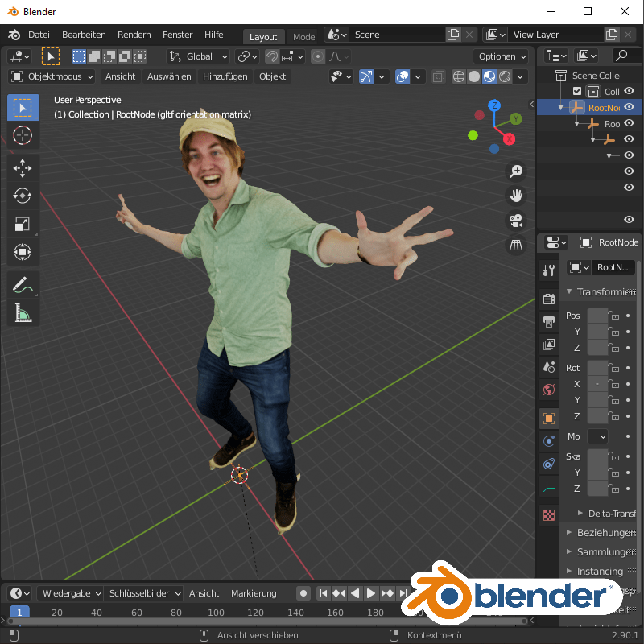Toggle lock on Pos X property
644x644 pixels.
coord(614,316)
